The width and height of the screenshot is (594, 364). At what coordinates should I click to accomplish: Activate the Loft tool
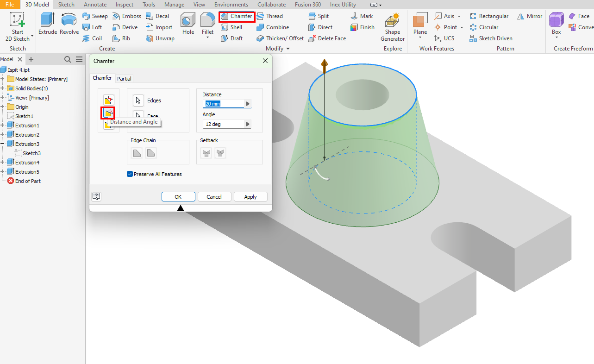coord(92,27)
